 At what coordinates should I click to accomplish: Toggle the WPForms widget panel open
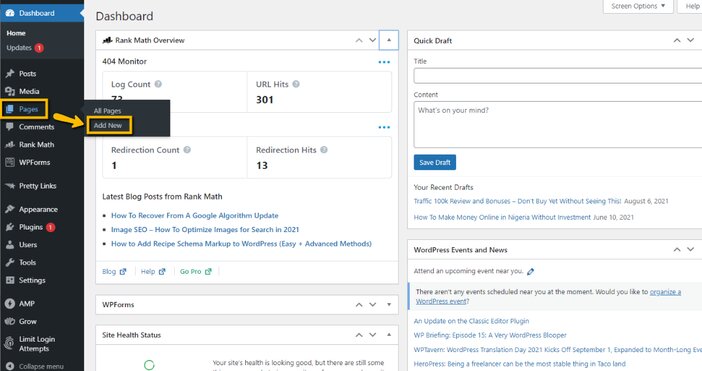(x=389, y=304)
